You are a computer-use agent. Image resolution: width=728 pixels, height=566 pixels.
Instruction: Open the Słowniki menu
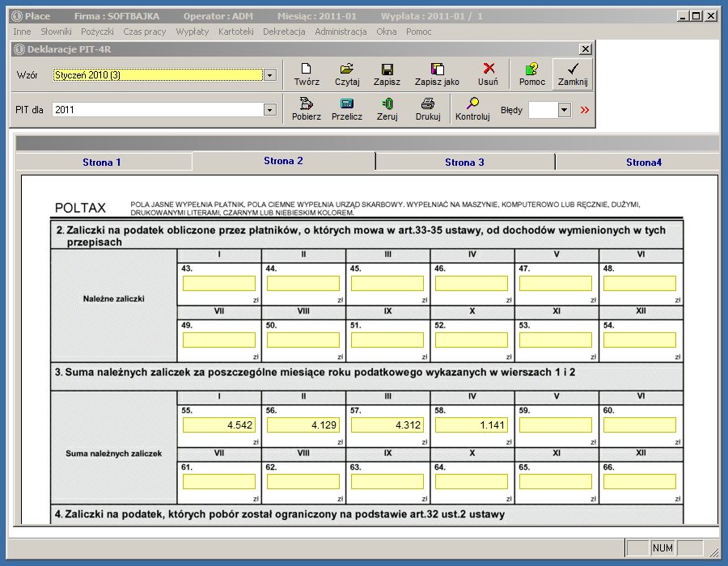coord(56,32)
